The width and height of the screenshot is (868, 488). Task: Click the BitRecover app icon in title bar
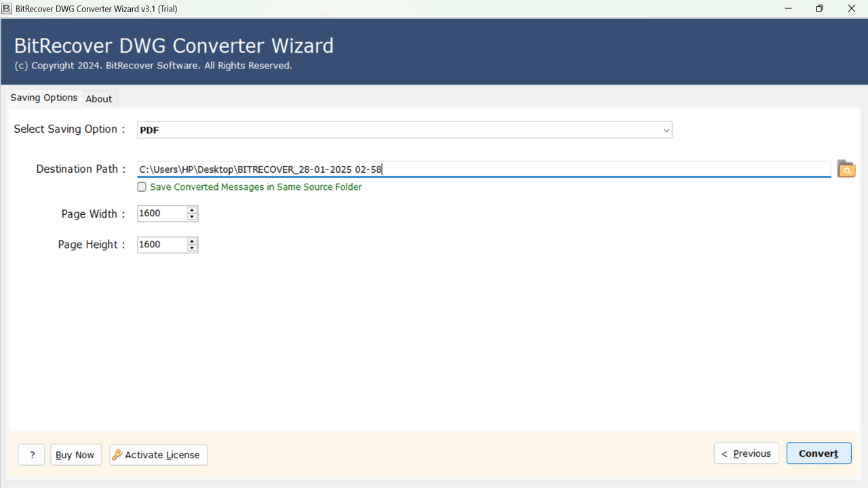[7, 9]
